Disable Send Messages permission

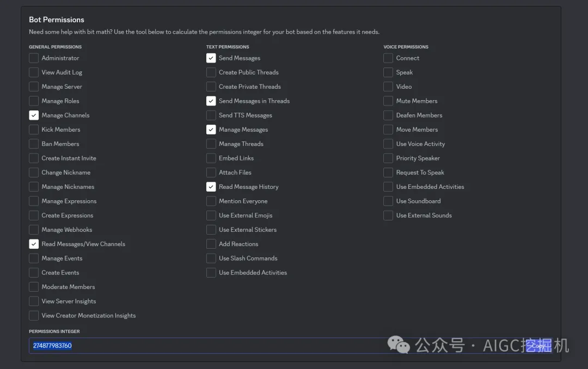211,58
